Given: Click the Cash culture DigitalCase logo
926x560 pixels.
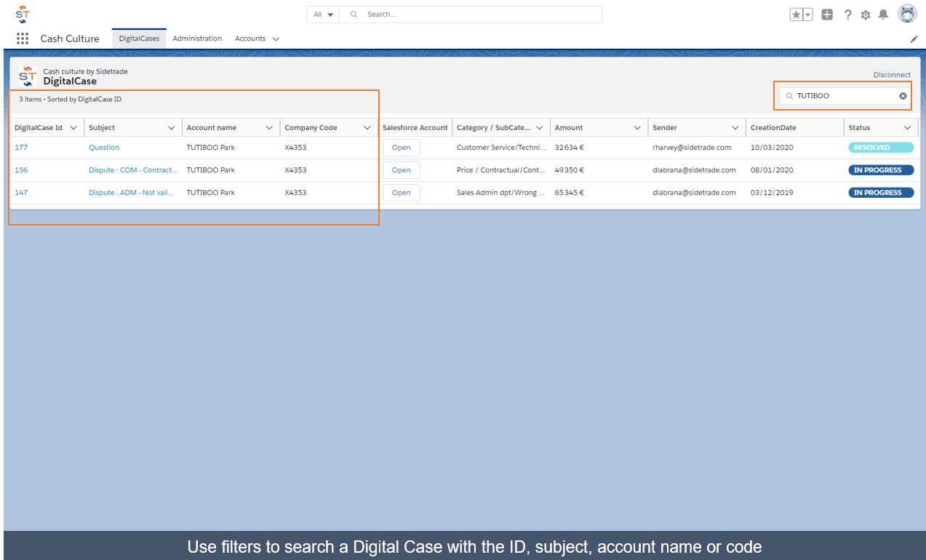Looking at the screenshot, I should 27,76.
